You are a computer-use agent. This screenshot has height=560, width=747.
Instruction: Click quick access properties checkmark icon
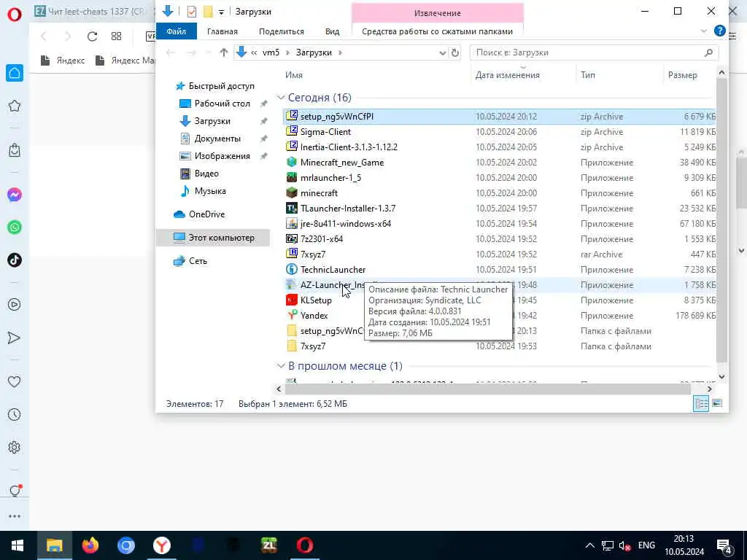point(192,12)
